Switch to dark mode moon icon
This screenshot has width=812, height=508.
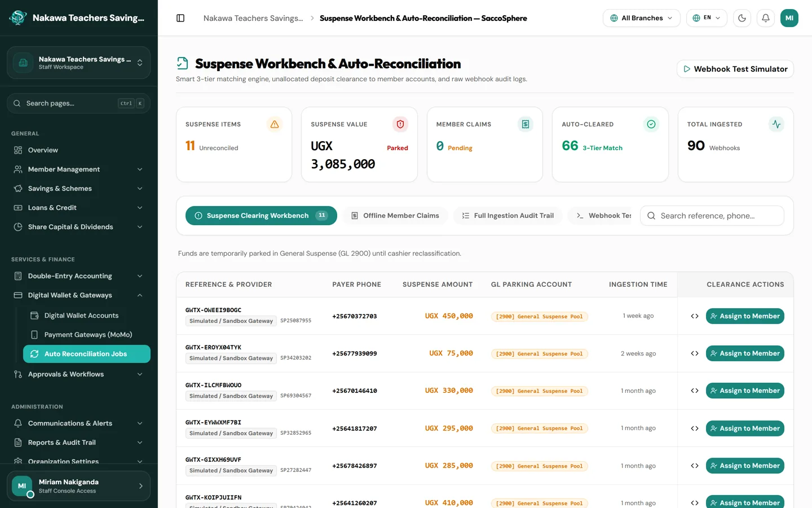[x=742, y=18]
